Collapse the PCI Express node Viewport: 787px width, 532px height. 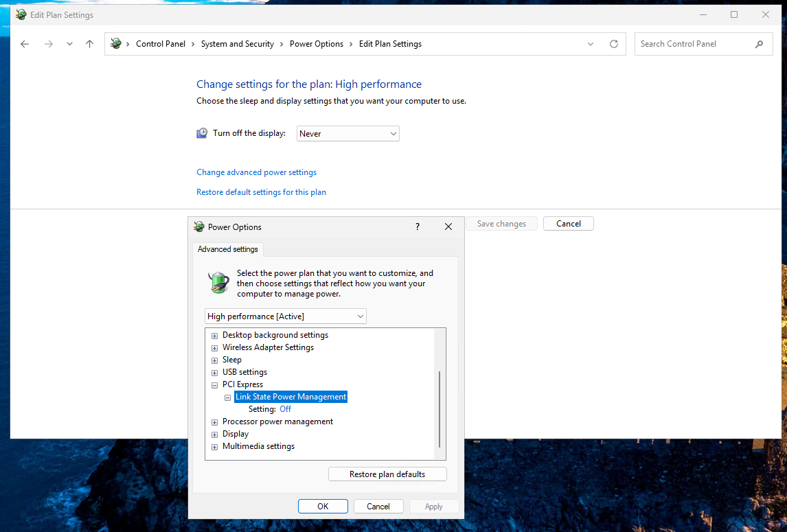214,385
